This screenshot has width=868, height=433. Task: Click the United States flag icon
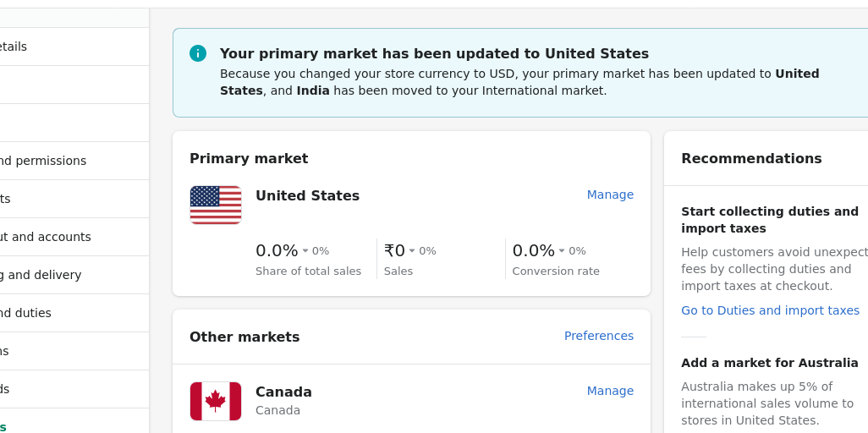point(216,205)
